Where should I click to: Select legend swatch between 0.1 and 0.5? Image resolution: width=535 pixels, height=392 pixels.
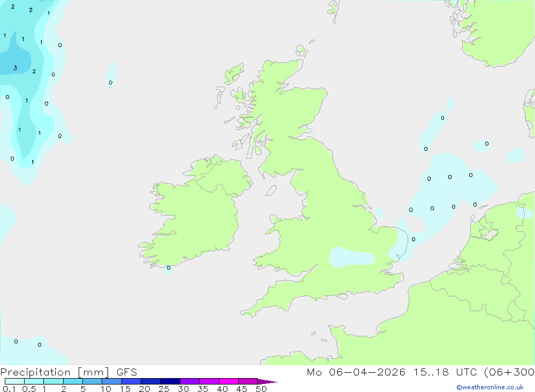pyautogui.click(x=14, y=381)
